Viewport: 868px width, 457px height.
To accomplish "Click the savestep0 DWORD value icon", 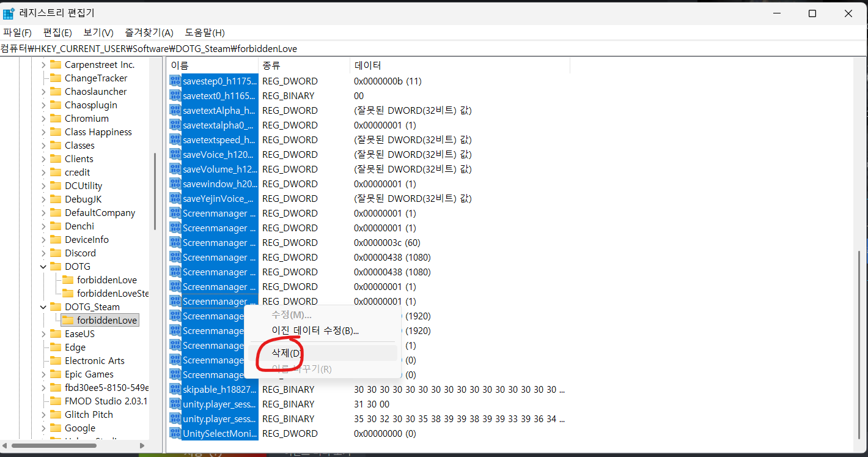I will point(175,81).
